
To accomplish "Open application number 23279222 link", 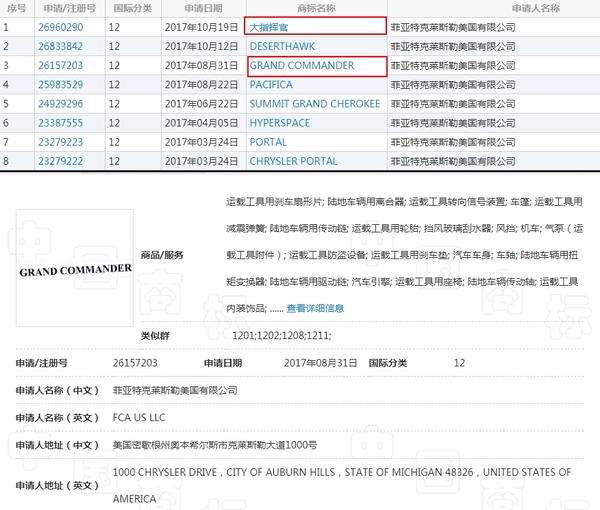I will click(60, 161).
